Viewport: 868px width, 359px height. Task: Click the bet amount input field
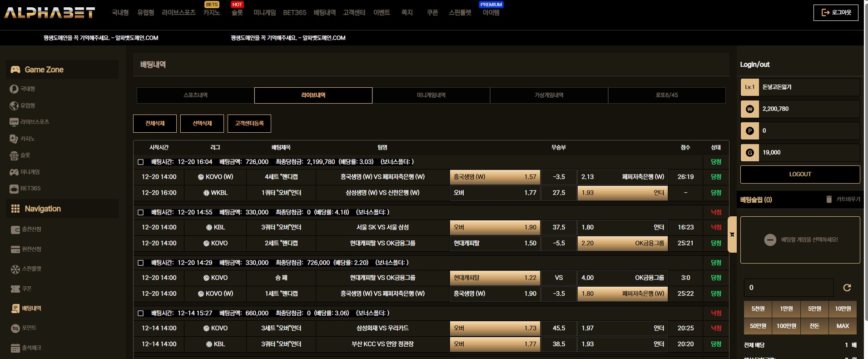[x=789, y=288]
